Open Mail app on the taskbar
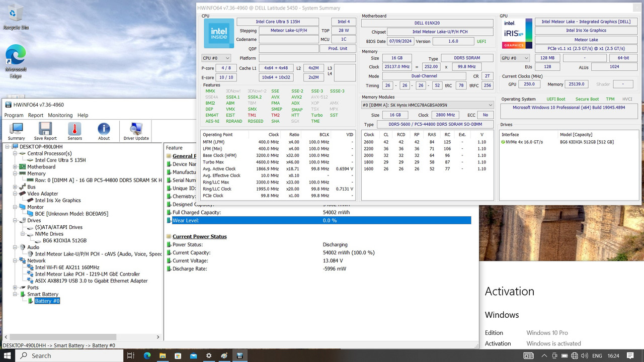The height and width of the screenshot is (362, 644). click(x=193, y=355)
